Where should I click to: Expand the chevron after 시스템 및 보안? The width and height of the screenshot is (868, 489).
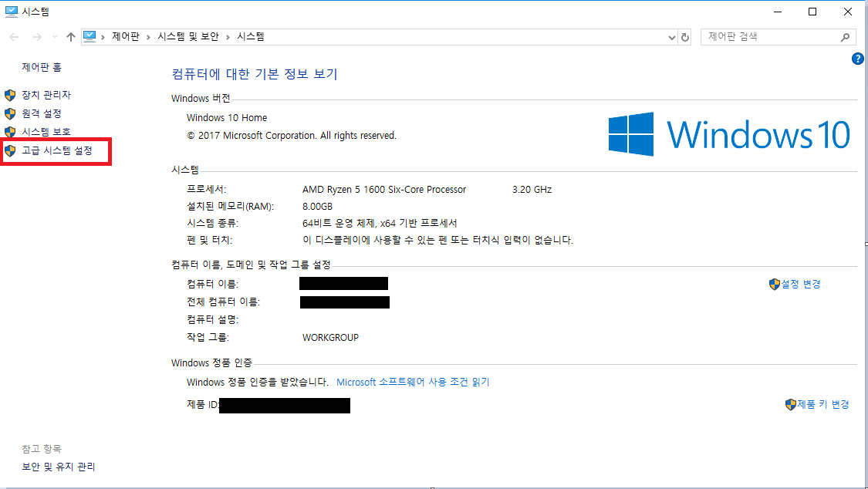coord(228,37)
